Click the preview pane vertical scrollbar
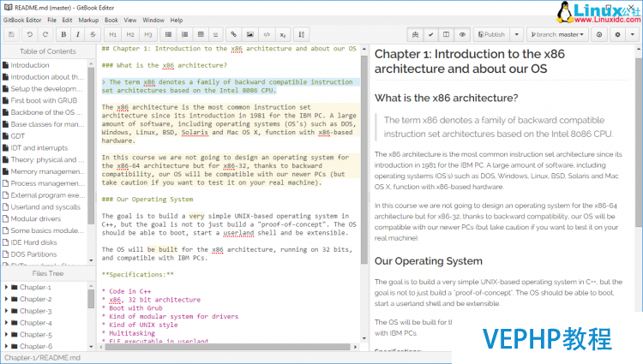The height and width of the screenshot is (364, 643). (x=639, y=142)
